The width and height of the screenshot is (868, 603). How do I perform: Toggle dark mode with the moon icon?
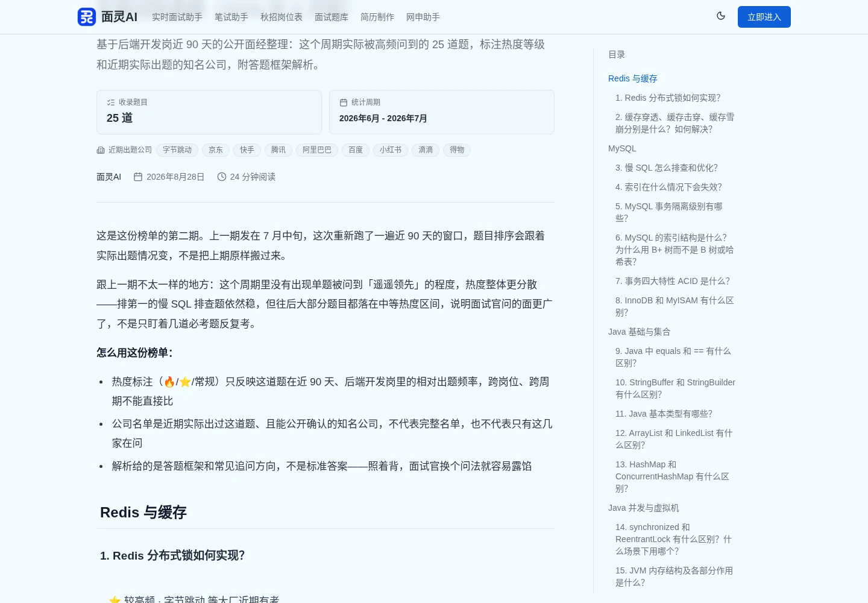721,16
